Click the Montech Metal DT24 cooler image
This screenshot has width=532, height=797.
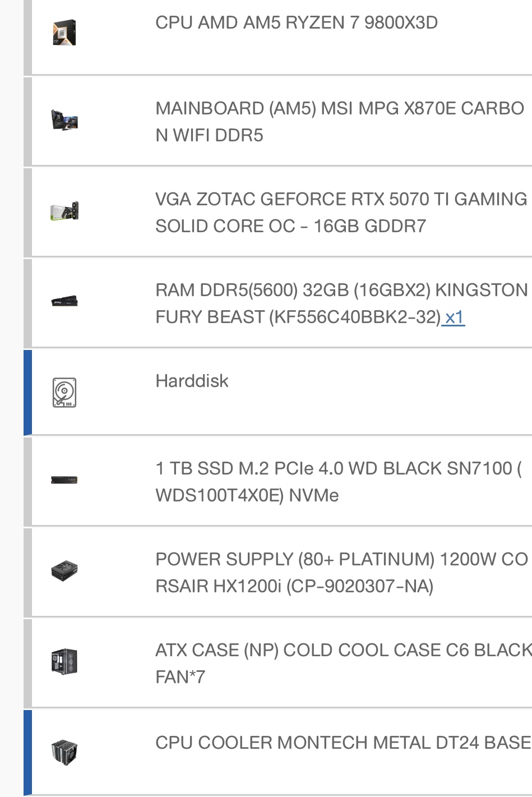[x=64, y=752]
